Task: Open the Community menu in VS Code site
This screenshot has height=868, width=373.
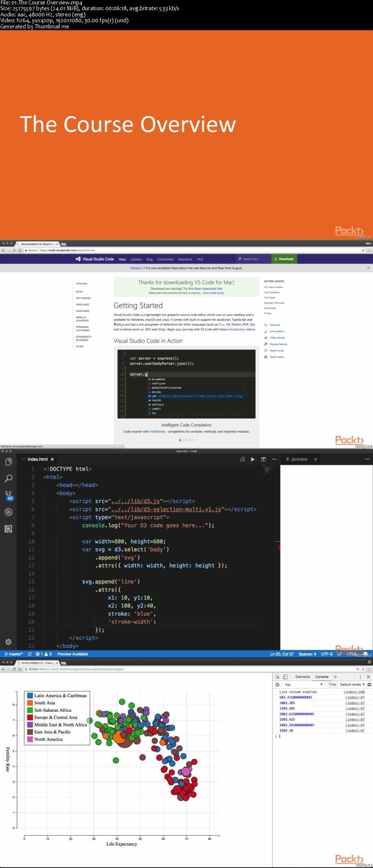Action: click(x=165, y=259)
